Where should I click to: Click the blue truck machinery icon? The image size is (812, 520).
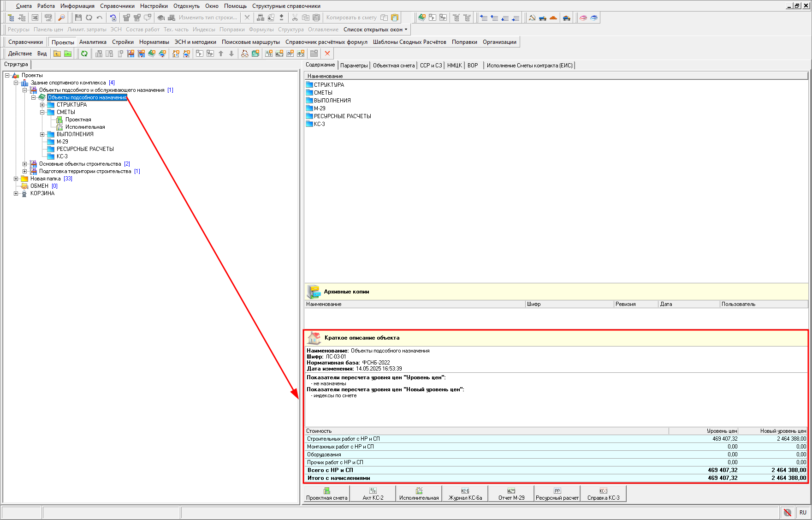[543, 18]
